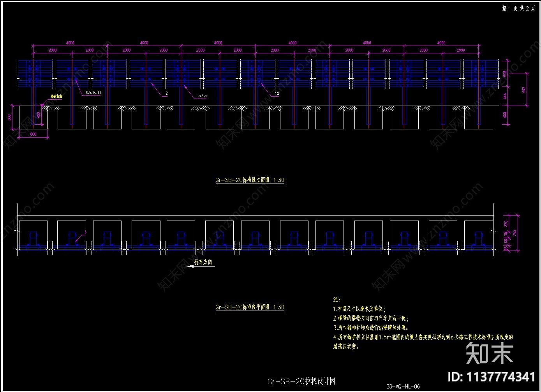The image size is (541, 392).
Task: Select the title 'Gr-SB-2C标准段立面图 1:30'
Action: tap(250, 180)
